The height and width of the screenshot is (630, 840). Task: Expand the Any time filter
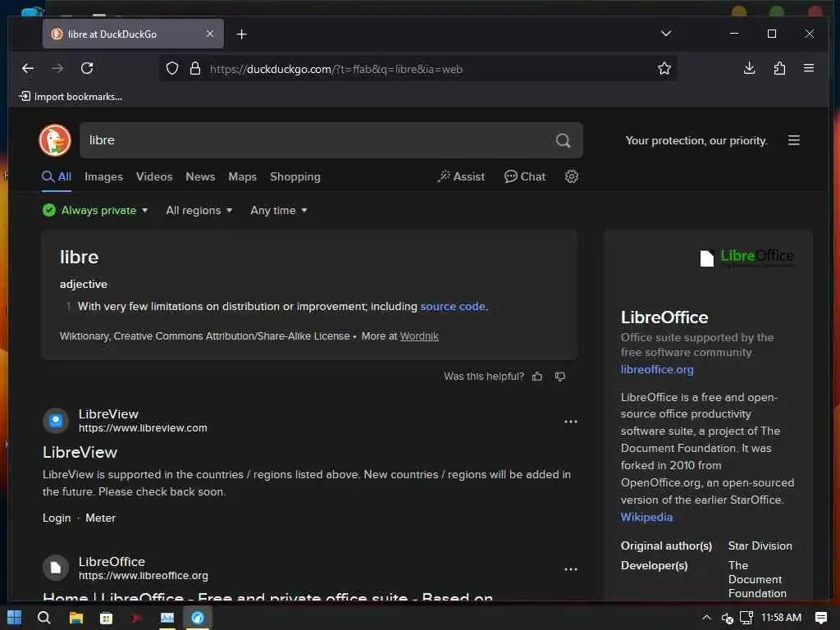[x=279, y=211]
